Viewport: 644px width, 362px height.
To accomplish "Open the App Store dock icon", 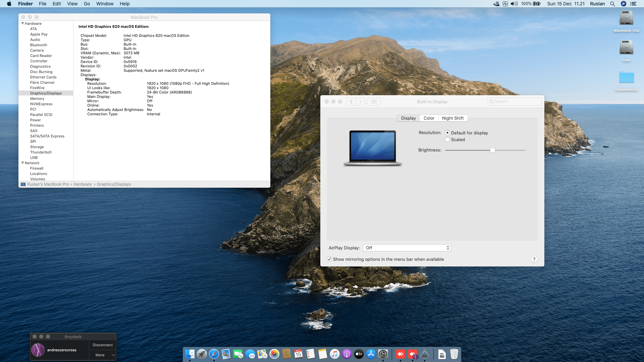I will point(371,354).
